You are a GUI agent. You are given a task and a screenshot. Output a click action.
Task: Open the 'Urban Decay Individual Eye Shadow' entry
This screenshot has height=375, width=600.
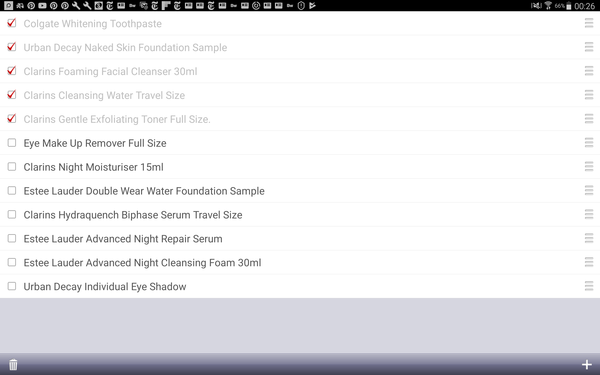105,287
